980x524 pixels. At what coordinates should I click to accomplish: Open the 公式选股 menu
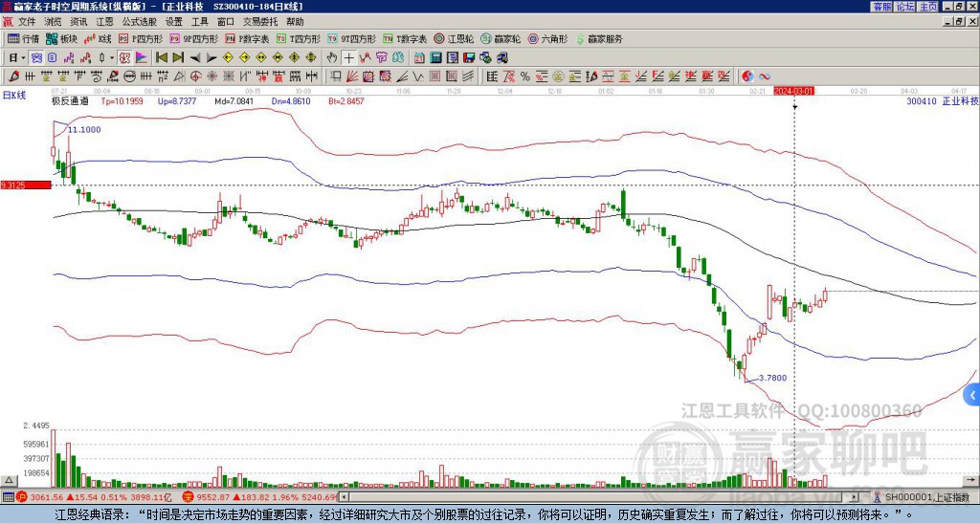[x=140, y=22]
